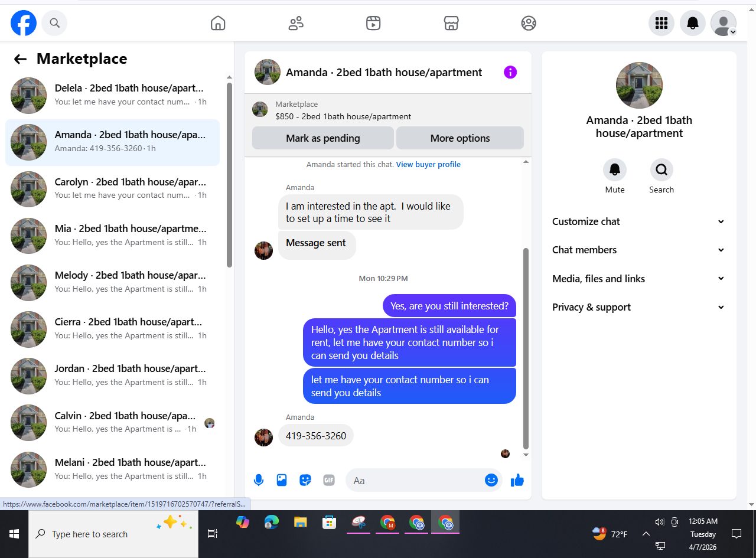The height and width of the screenshot is (558, 756).
Task: Open Copilot from the taskbar
Action: tap(243, 522)
